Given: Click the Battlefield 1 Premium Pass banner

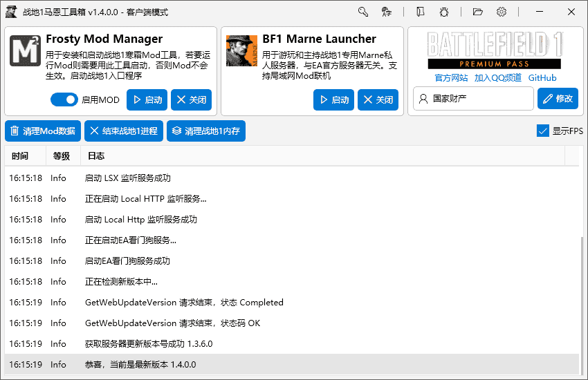Looking at the screenshot, I should [x=494, y=50].
